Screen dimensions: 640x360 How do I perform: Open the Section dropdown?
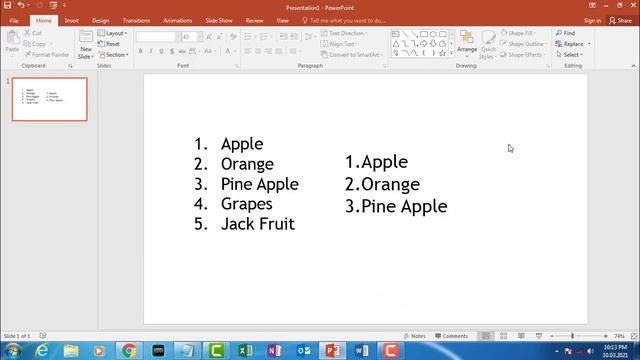pyautogui.click(x=113, y=55)
